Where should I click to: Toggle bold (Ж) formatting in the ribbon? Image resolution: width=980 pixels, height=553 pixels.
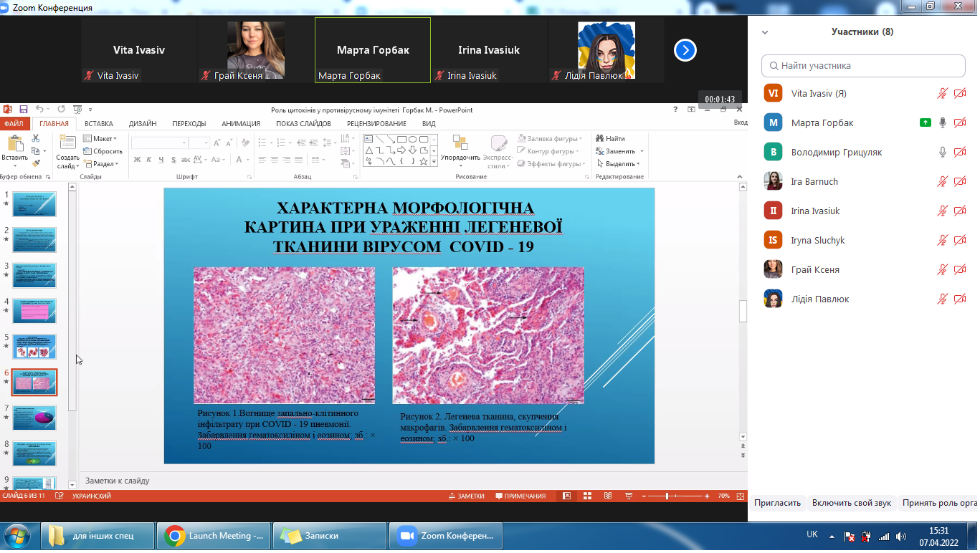(x=136, y=160)
